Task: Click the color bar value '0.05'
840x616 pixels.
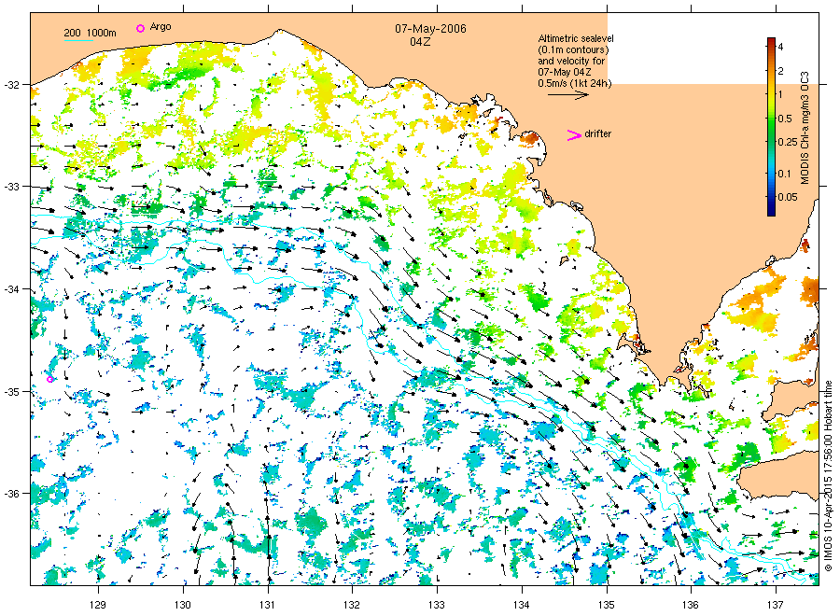Action: pyautogui.click(x=788, y=197)
